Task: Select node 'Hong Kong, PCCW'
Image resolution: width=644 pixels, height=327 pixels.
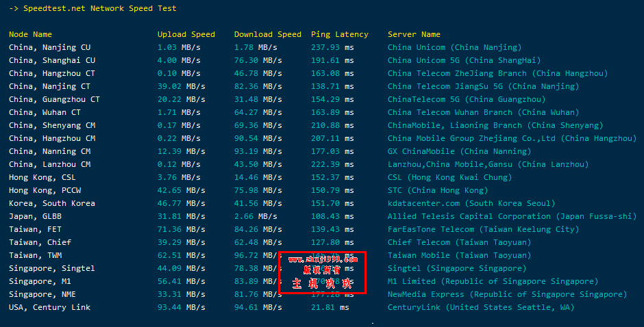Action: pos(45,190)
